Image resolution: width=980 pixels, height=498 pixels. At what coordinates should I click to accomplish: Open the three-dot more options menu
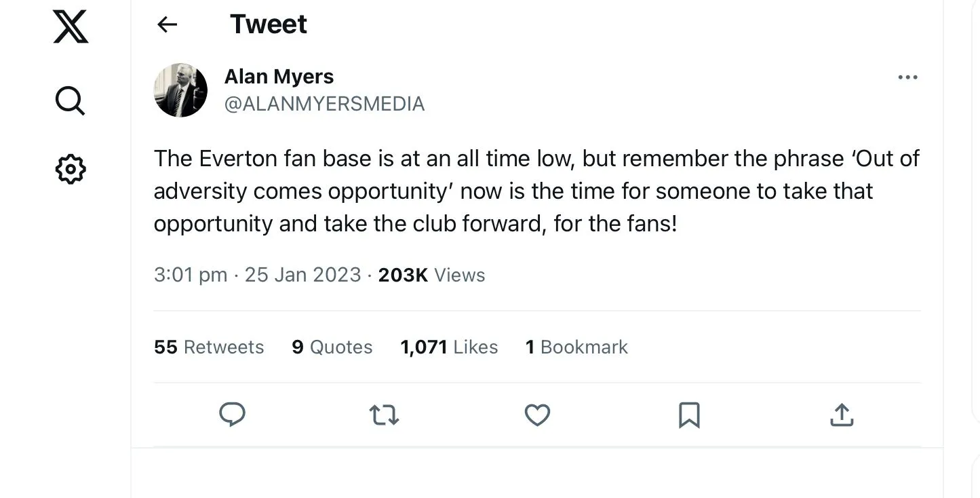pyautogui.click(x=907, y=77)
